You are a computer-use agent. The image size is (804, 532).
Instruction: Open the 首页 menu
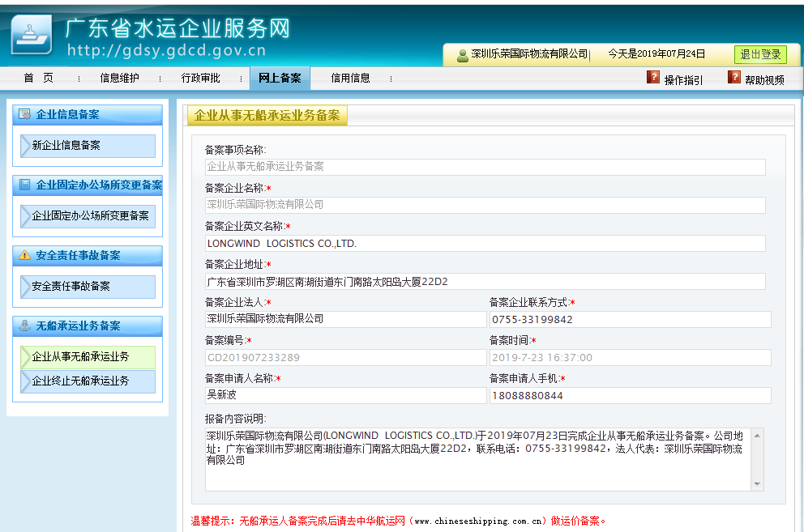38,78
